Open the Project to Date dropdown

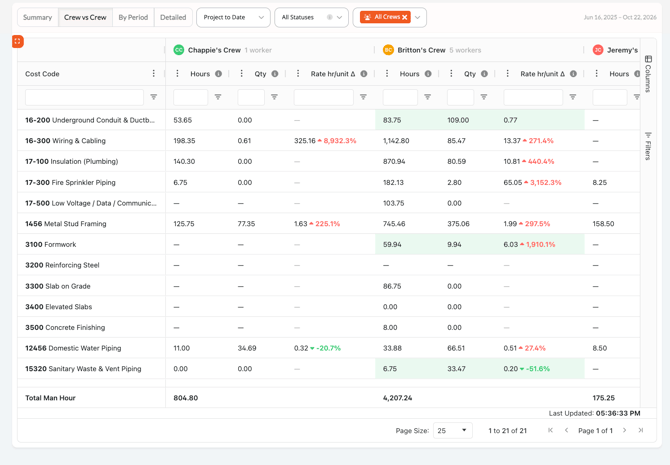click(x=233, y=18)
